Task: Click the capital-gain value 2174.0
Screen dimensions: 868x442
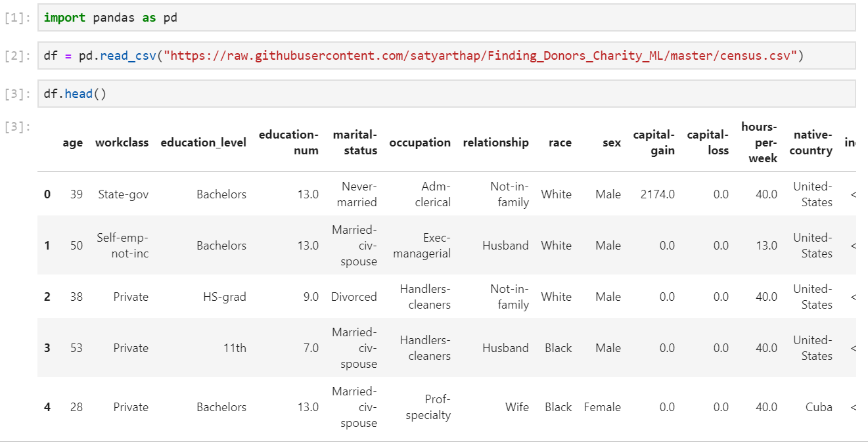Action: pos(656,194)
